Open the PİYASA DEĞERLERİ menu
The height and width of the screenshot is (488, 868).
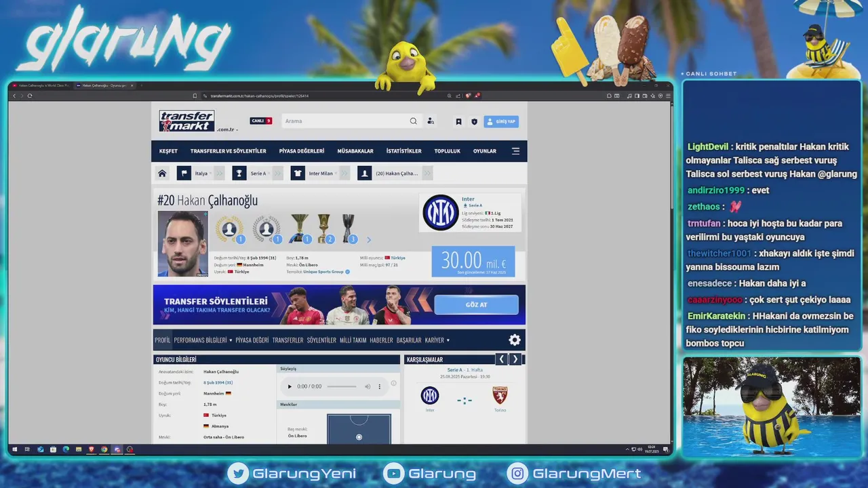tap(302, 151)
